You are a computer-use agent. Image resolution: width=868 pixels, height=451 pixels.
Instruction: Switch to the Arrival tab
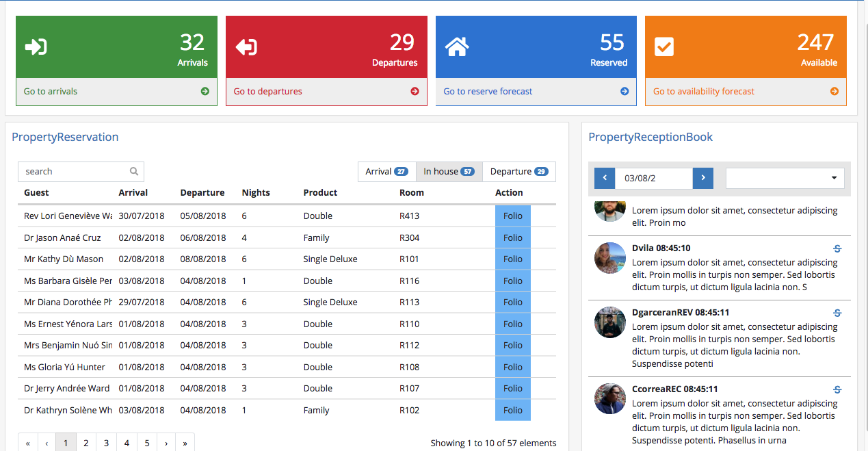pyautogui.click(x=386, y=172)
